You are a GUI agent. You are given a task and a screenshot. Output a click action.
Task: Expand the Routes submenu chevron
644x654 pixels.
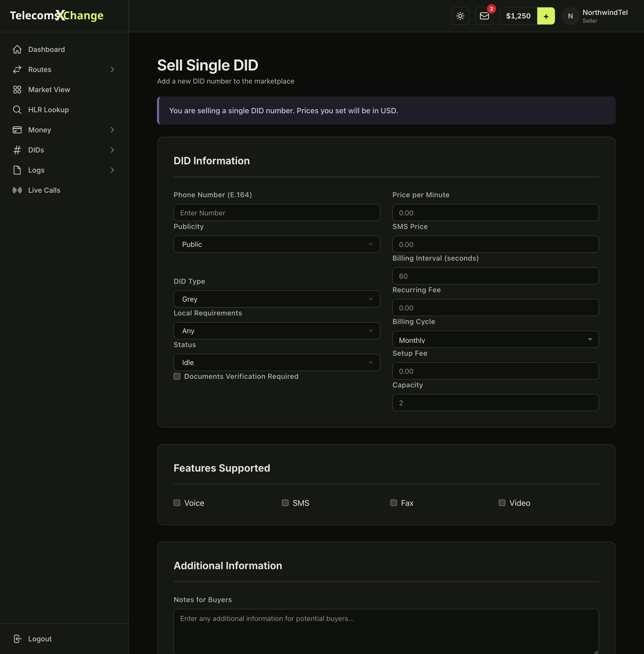click(112, 70)
